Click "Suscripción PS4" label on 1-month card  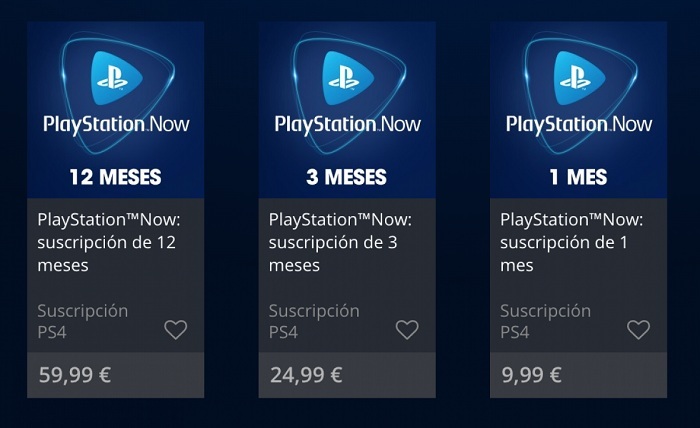(545, 320)
